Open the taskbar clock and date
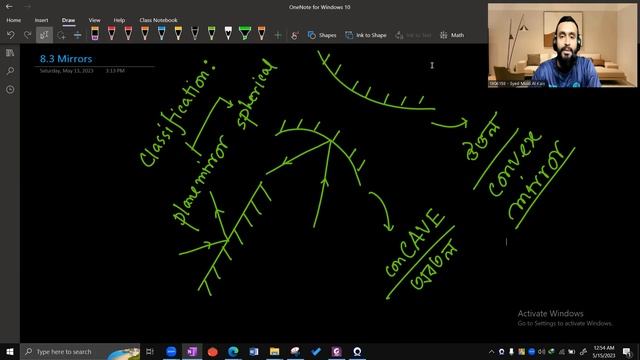The image size is (640, 360). [604, 352]
